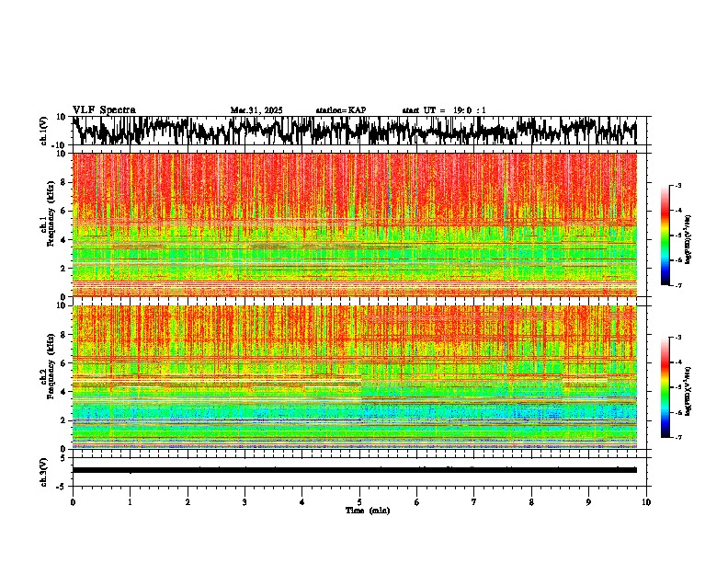The image size is (728, 563).
Task: Click time axis tick label "10"
Action: pos(646,502)
